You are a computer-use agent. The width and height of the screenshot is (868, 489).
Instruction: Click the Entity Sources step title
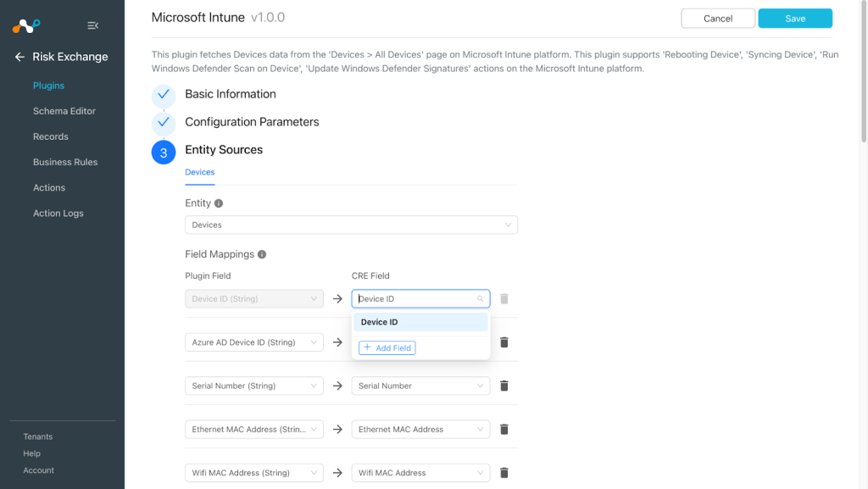tap(224, 150)
